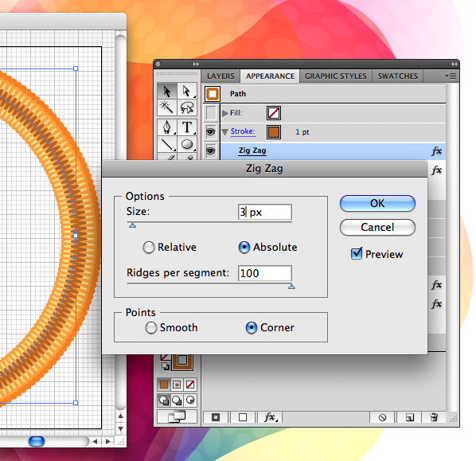Choose Draw Normal mode

164,400
